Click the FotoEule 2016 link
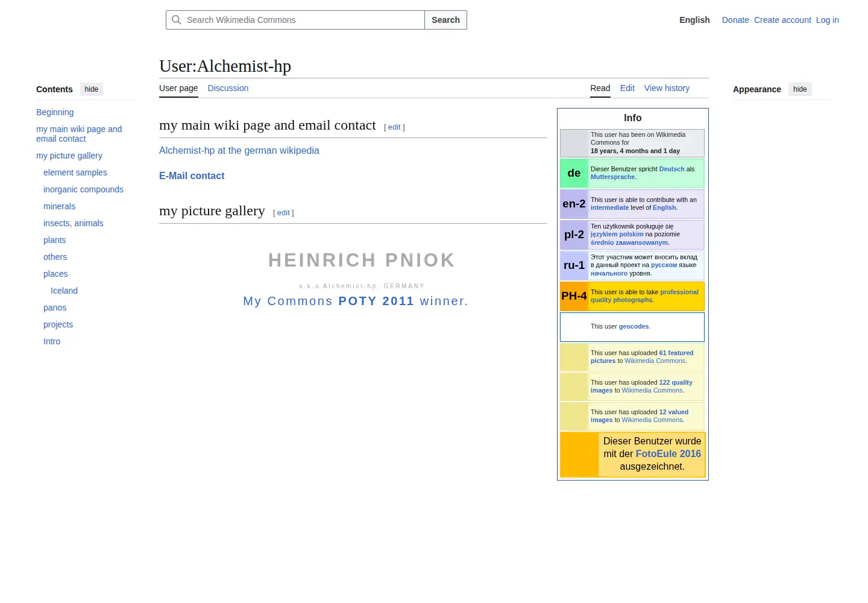The width and height of the screenshot is (868, 603). [668, 454]
